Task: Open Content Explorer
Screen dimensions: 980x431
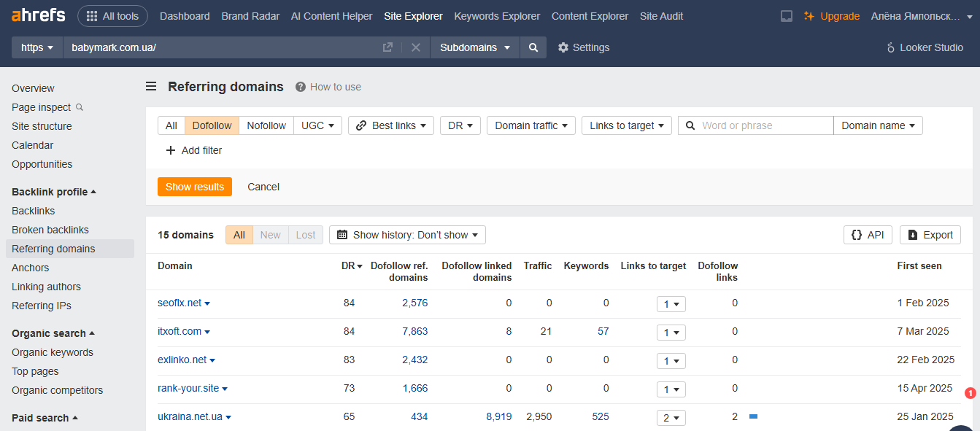Action: (x=590, y=16)
